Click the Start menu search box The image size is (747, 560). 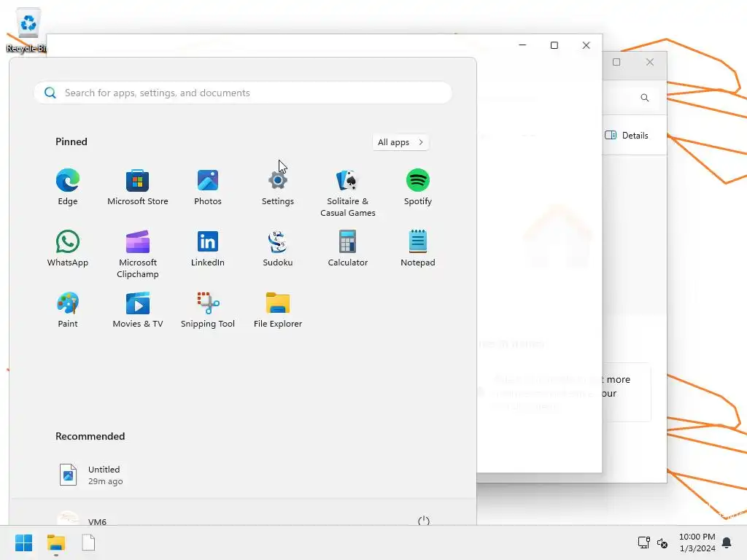243,93
